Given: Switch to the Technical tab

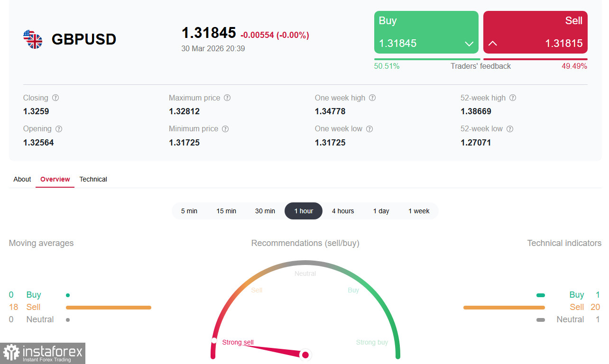Looking at the screenshot, I should pos(93,179).
